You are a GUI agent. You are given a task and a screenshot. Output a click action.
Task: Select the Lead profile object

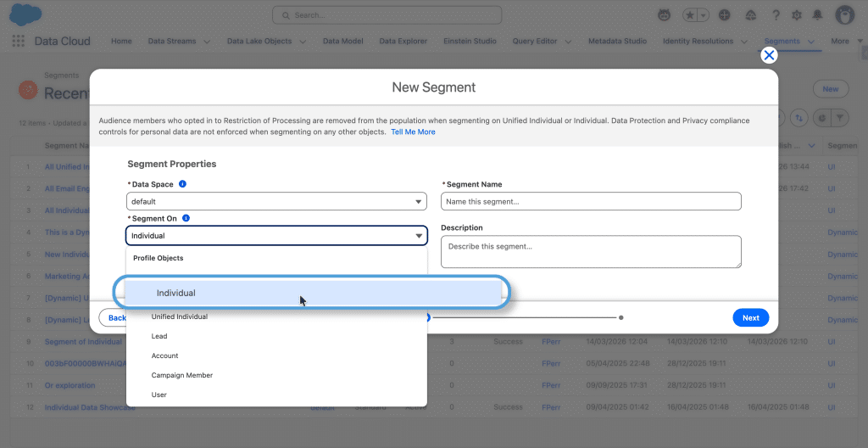tap(159, 336)
